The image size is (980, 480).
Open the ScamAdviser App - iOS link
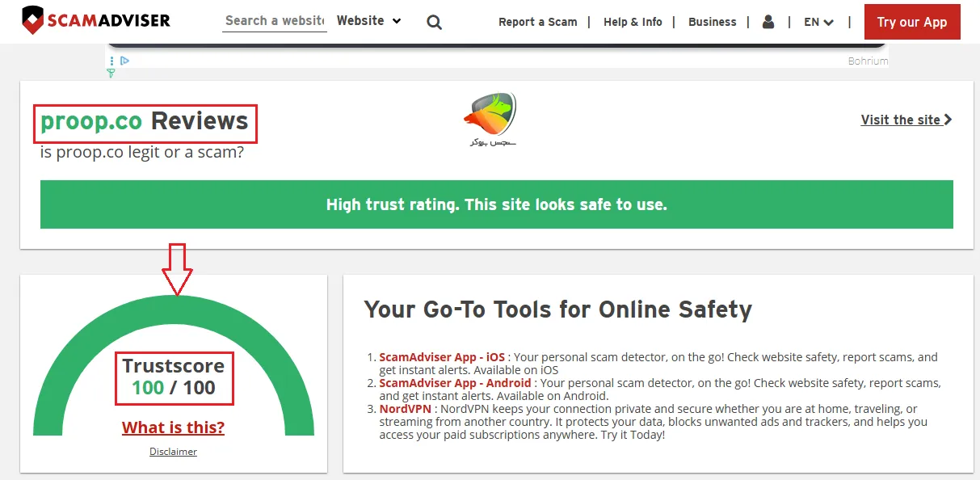click(442, 357)
